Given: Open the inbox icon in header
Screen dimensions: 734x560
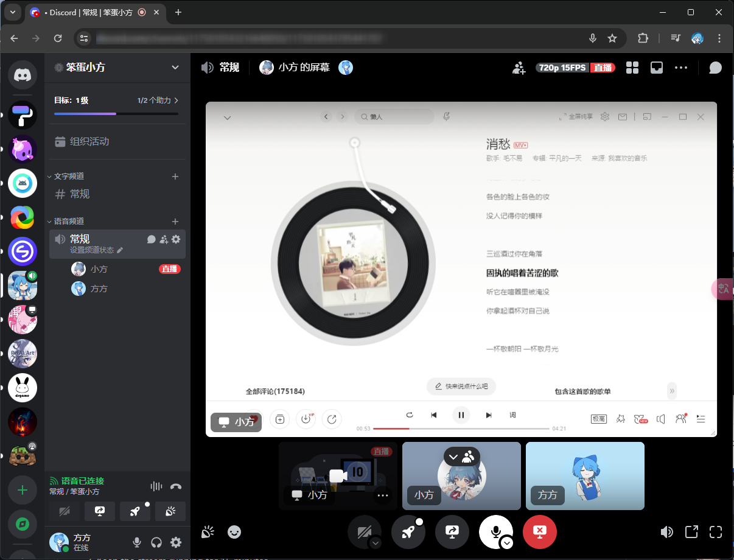Looking at the screenshot, I should (656, 68).
